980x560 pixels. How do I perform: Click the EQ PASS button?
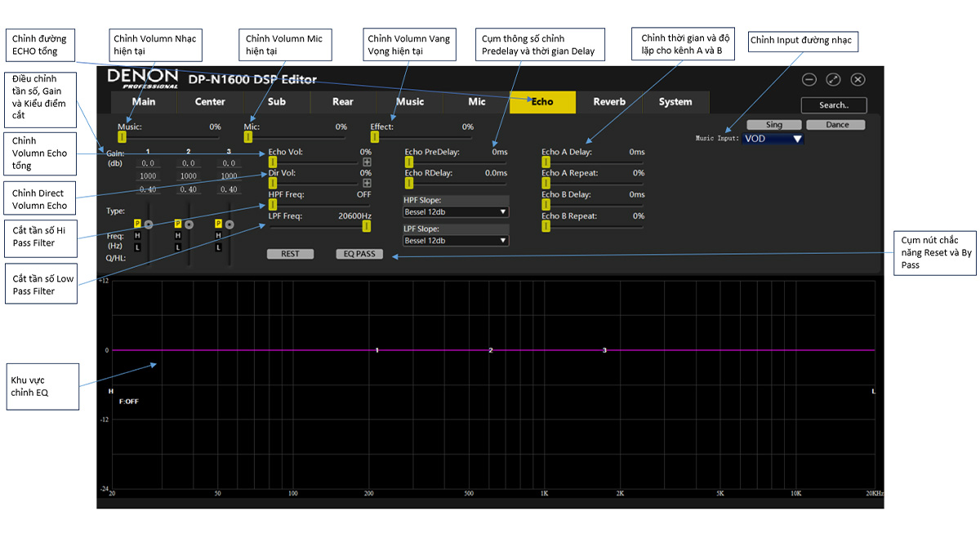359,254
